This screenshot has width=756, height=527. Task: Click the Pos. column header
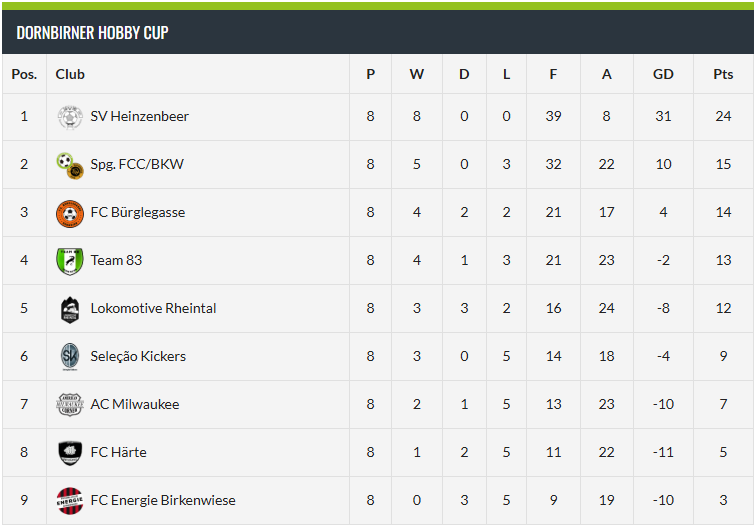pos(24,74)
